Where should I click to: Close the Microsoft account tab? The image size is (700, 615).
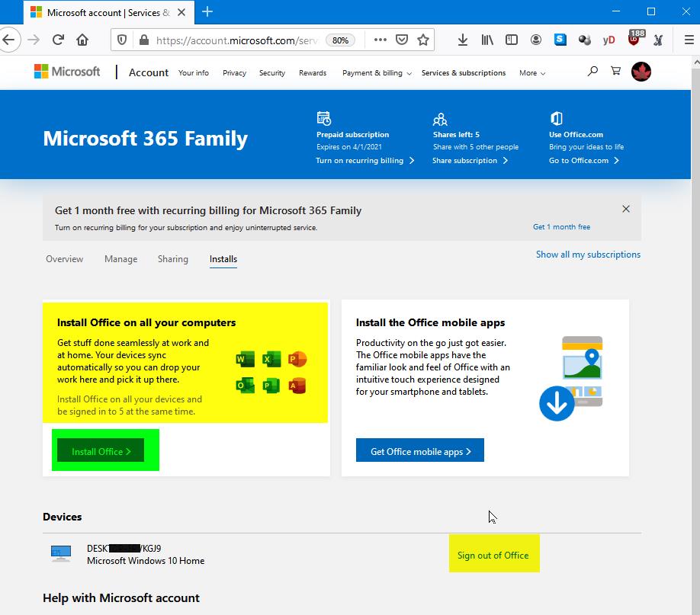pyautogui.click(x=181, y=12)
